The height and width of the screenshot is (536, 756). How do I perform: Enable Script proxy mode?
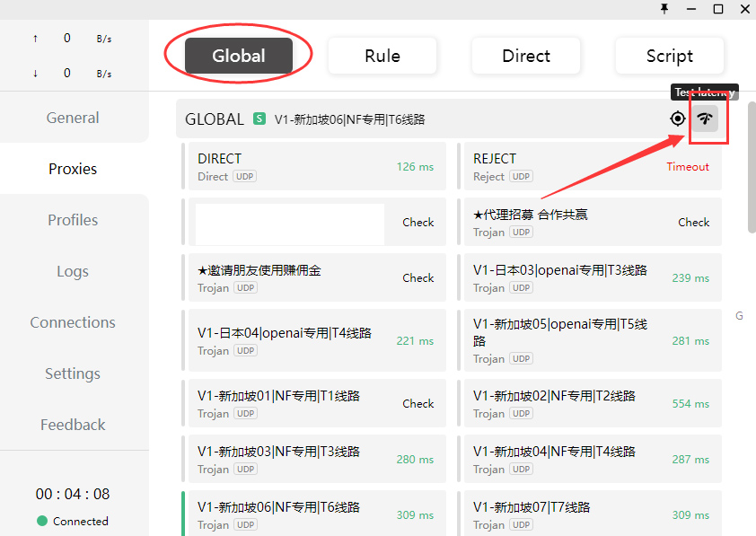pyautogui.click(x=669, y=56)
